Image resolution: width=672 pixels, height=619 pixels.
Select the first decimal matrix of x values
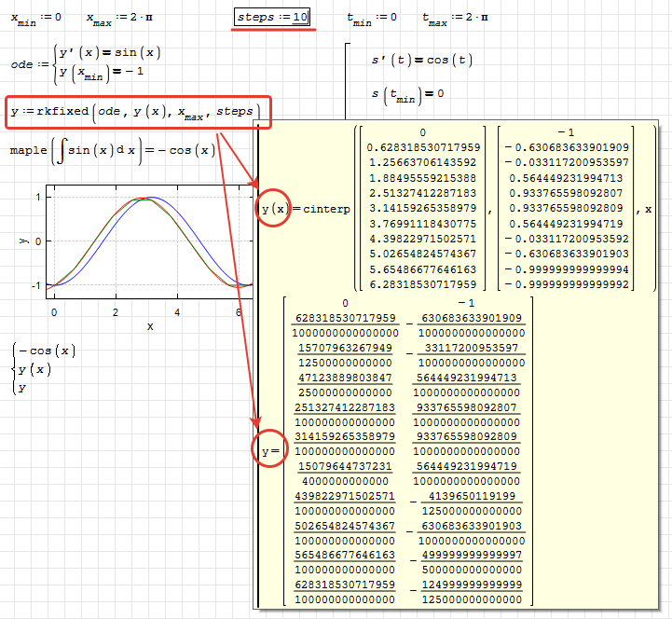[422, 209]
